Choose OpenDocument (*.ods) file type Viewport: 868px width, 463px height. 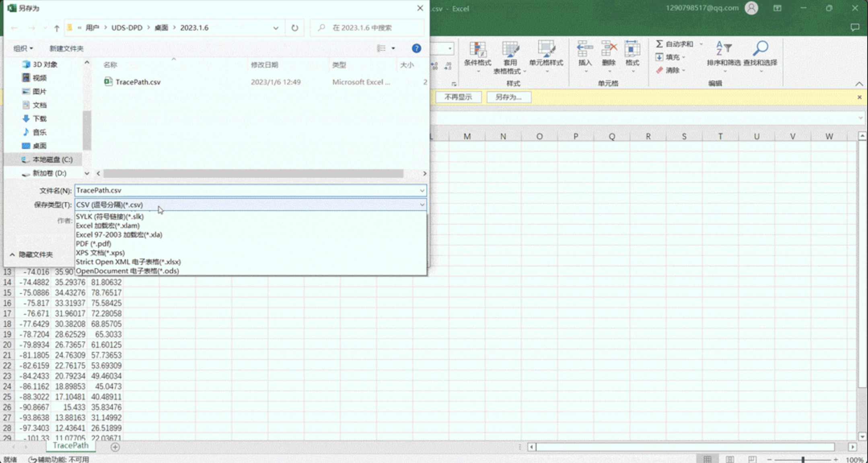tap(251, 271)
